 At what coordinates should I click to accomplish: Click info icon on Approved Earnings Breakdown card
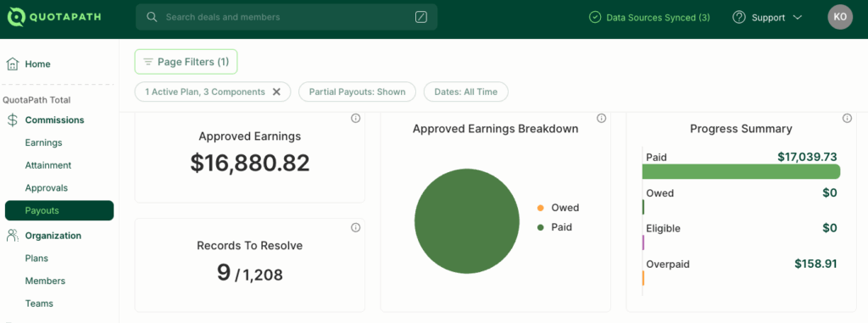coord(601,118)
